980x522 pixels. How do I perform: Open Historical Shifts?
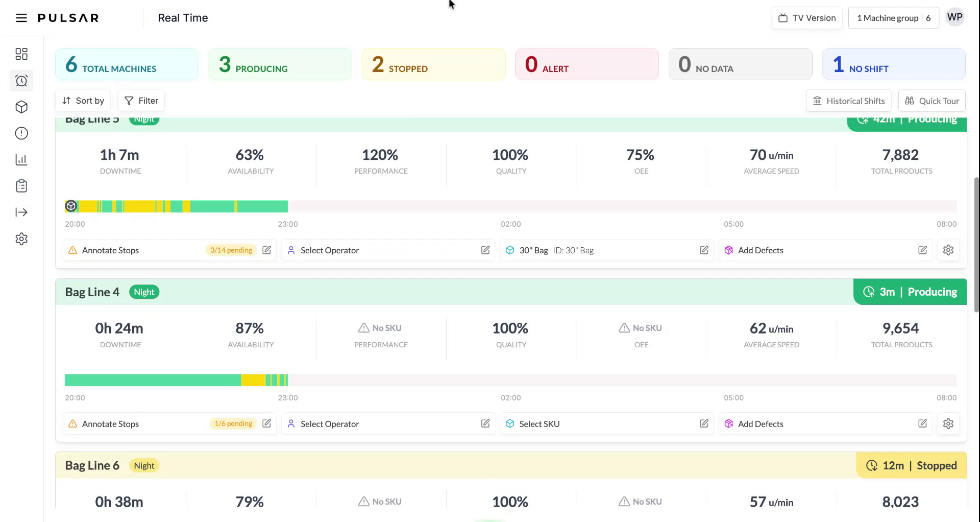(x=848, y=101)
